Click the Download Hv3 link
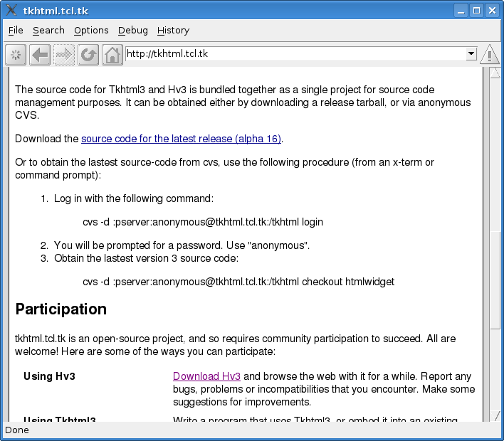The width and height of the screenshot is (504, 441). pyautogui.click(x=206, y=376)
